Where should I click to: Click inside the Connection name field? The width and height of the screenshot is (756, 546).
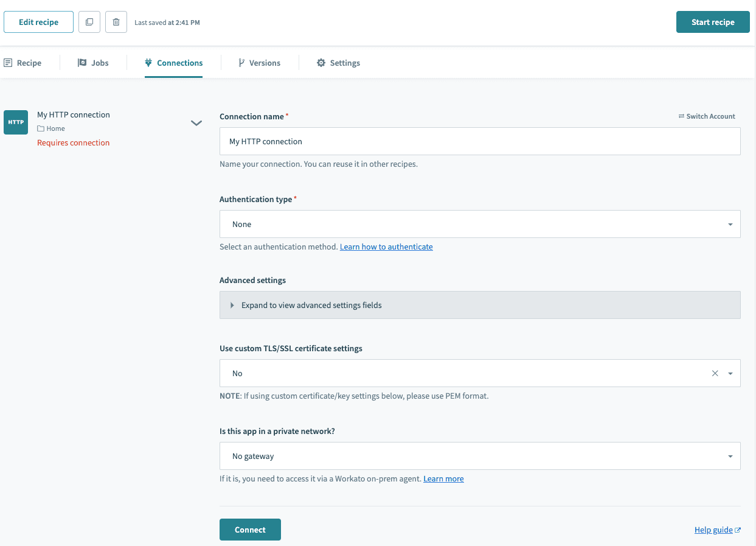click(480, 141)
